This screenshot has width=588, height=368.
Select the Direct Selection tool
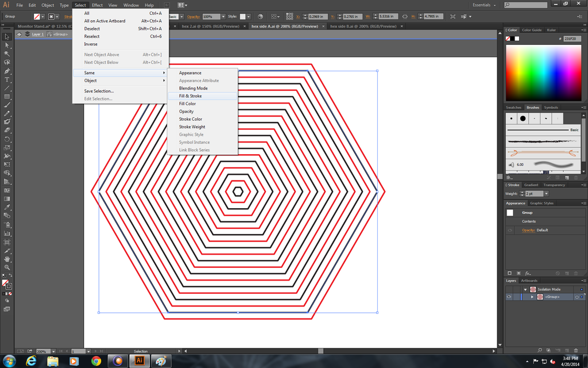click(7, 45)
